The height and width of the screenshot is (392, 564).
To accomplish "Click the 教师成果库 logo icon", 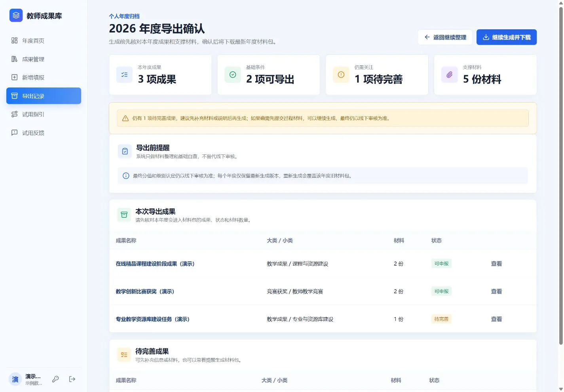I will [16, 15].
